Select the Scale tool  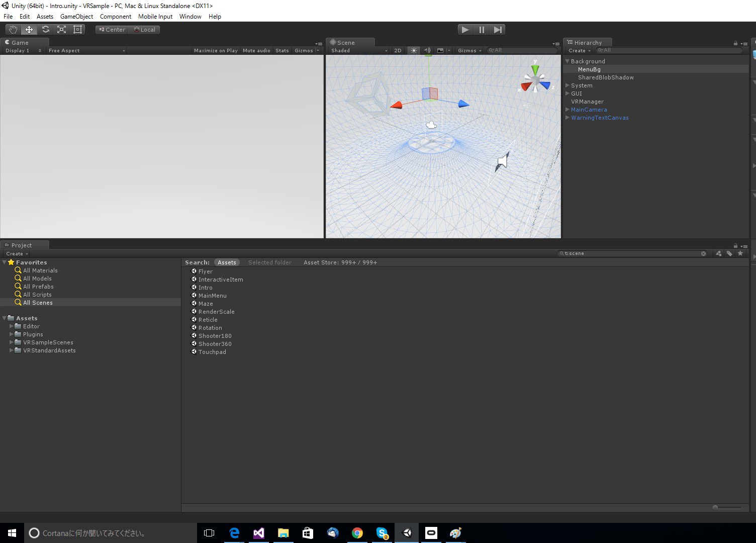pyautogui.click(x=61, y=30)
